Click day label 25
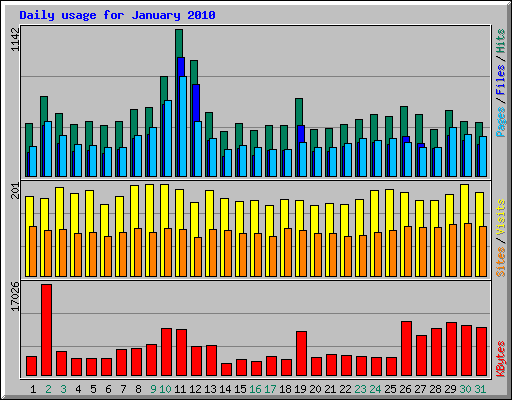 (390, 389)
